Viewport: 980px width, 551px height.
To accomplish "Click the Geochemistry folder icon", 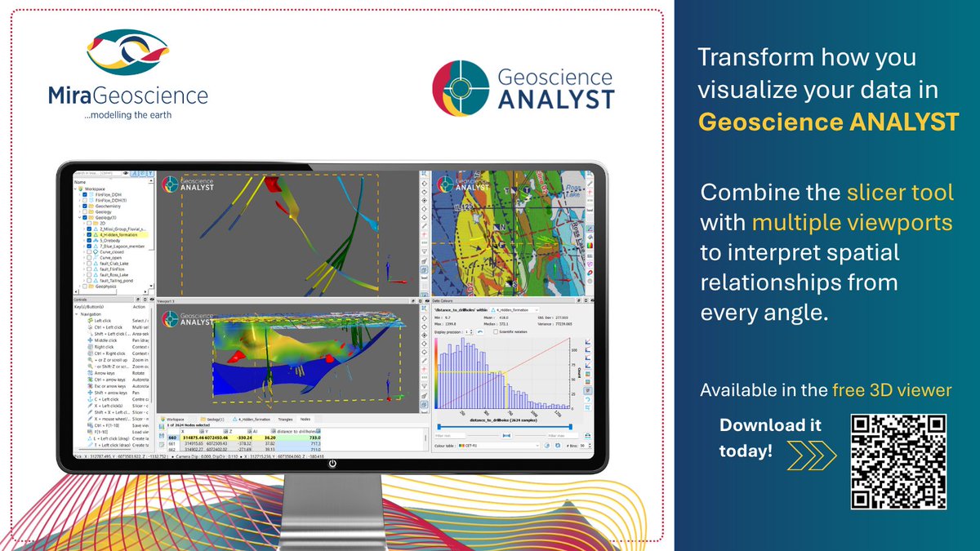I will pos(91,206).
